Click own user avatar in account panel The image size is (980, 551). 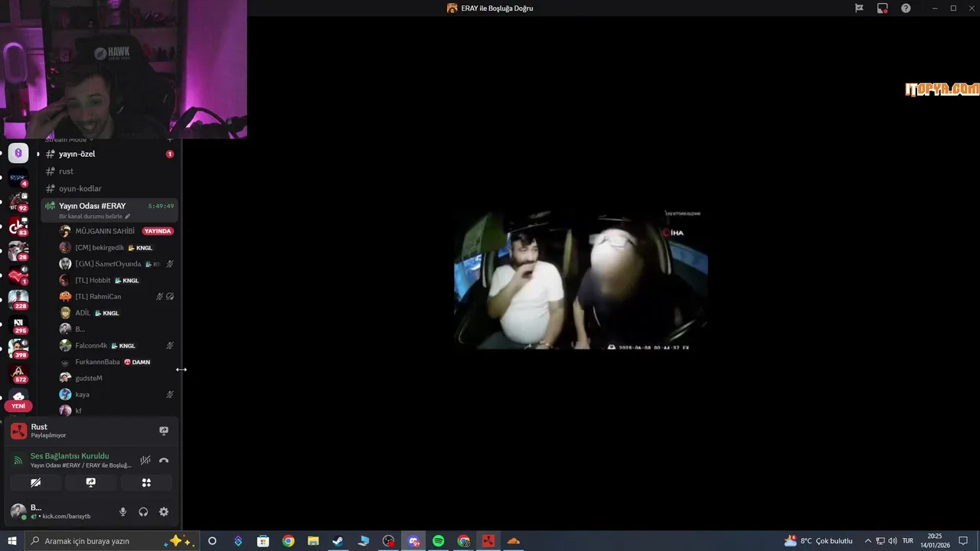[x=18, y=512]
